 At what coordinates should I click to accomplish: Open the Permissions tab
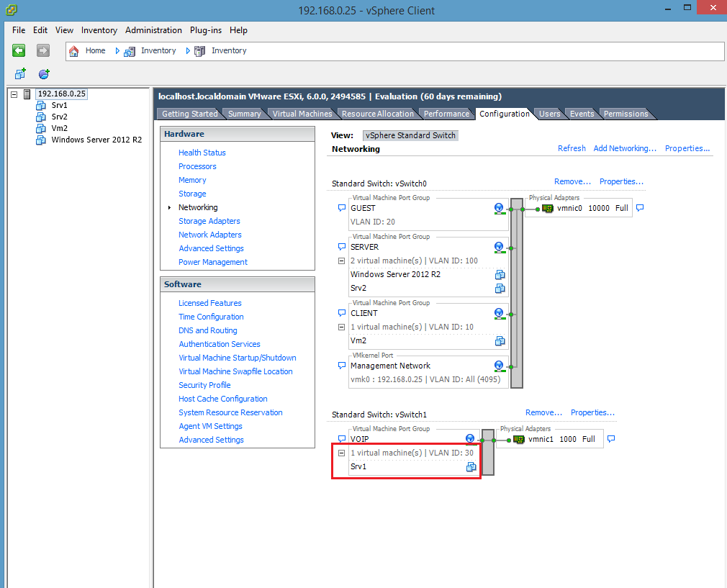click(626, 114)
